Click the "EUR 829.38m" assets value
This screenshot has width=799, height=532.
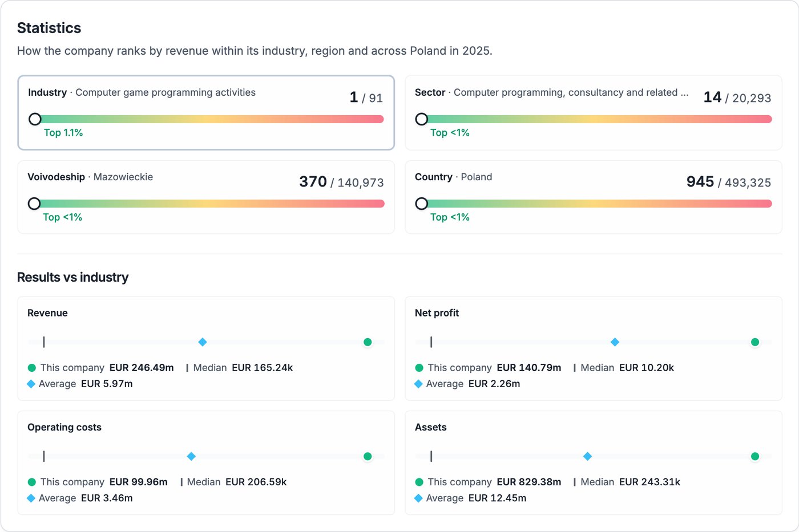[x=529, y=482]
